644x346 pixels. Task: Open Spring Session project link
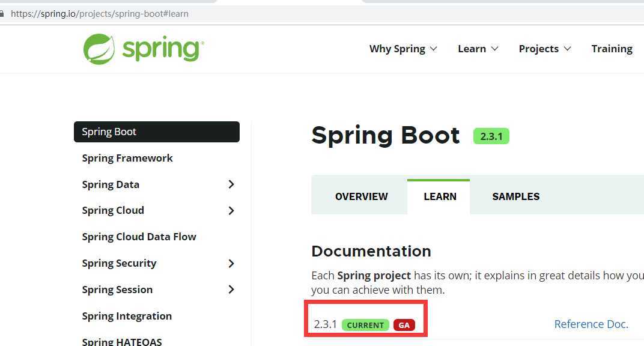coord(117,290)
